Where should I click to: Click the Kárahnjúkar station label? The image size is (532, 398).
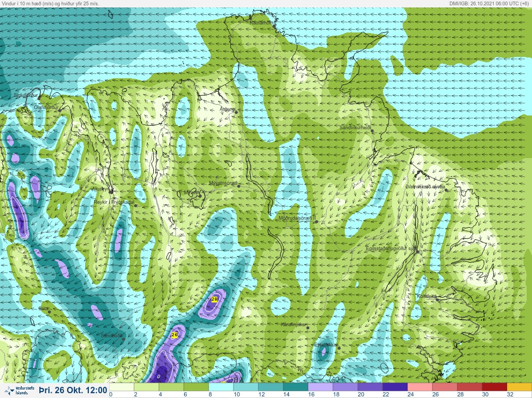coord(294,325)
